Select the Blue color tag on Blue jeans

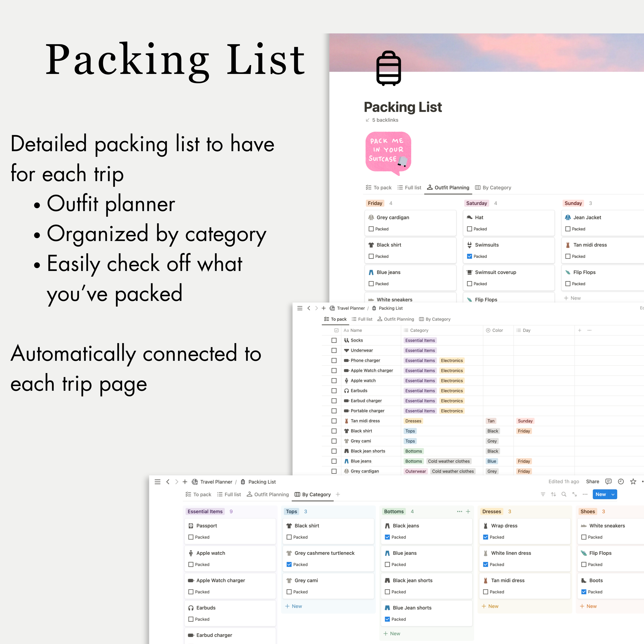point(492,461)
